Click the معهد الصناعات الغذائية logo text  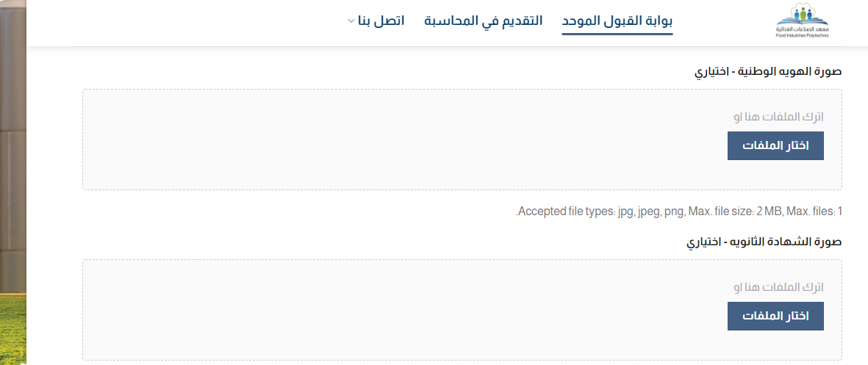(806, 29)
